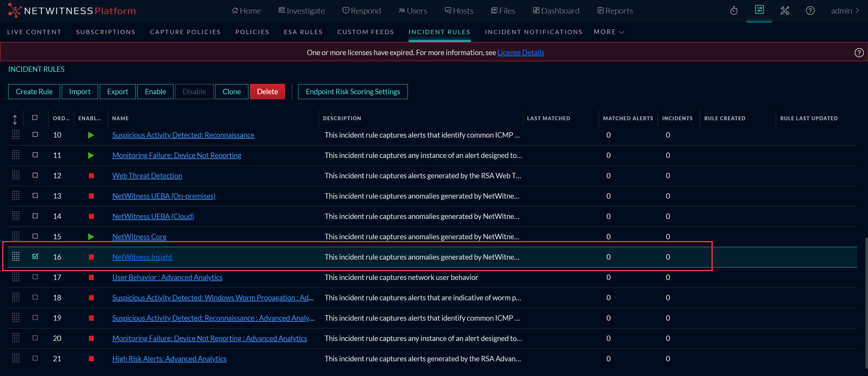Grab drag handle for rule 21
Screen dimensions: 868x376
[x=16, y=358]
